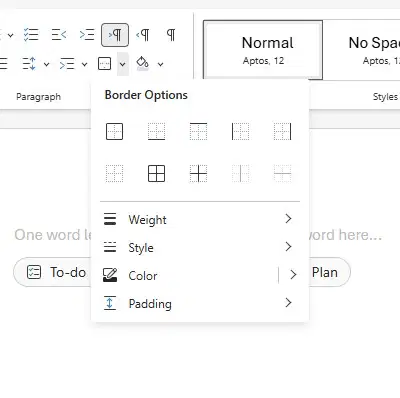This screenshot has width=400, height=398.
Task: Apply the Right Border option
Action: coord(282,131)
